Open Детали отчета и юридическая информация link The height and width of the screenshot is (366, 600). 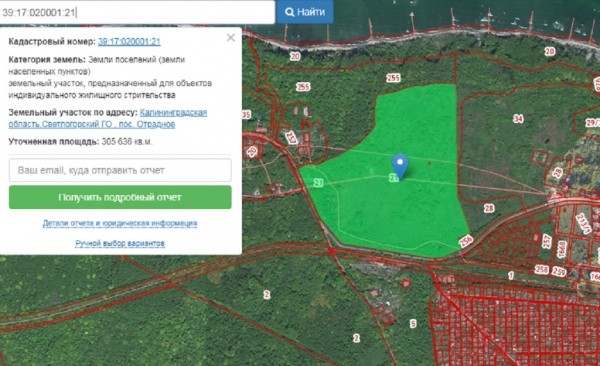[120, 223]
